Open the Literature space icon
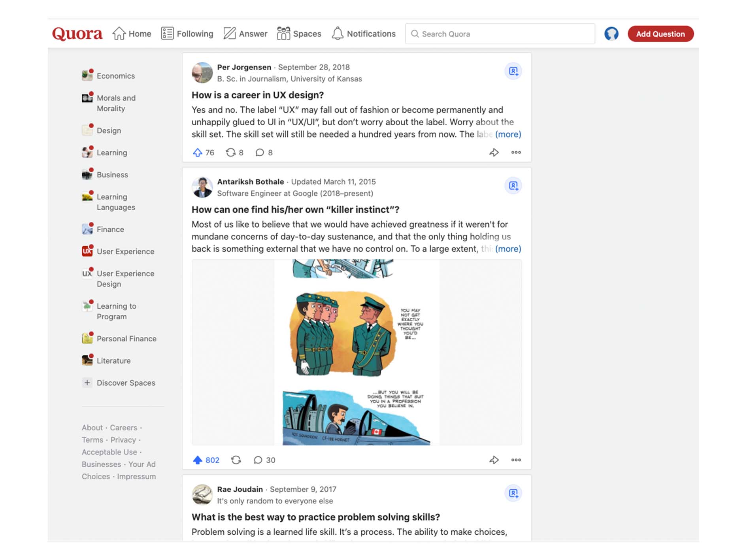This screenshot has height=560, width=747. [x=87, y=360]
